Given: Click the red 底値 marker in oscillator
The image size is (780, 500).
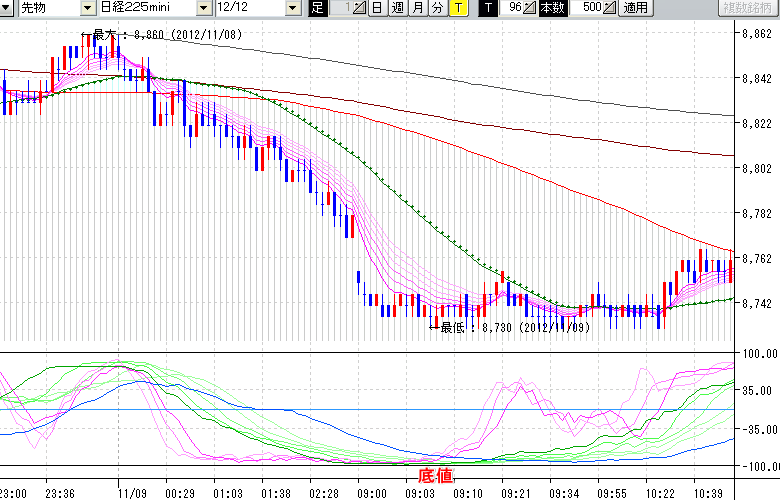Looking at the screenshot, I should tap(434, 474).
